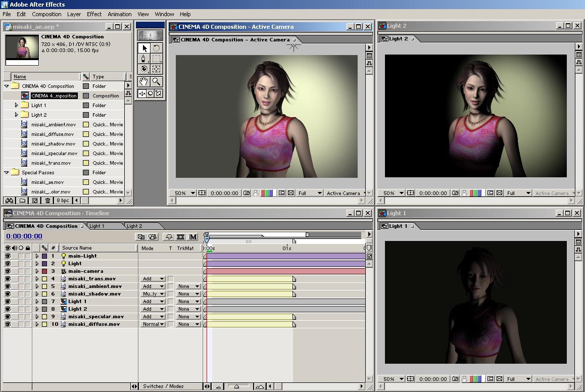This screenshot has height=392, width=585.
Task: Toggle visibility of the main-Light layer
Action: pos(8,256)
